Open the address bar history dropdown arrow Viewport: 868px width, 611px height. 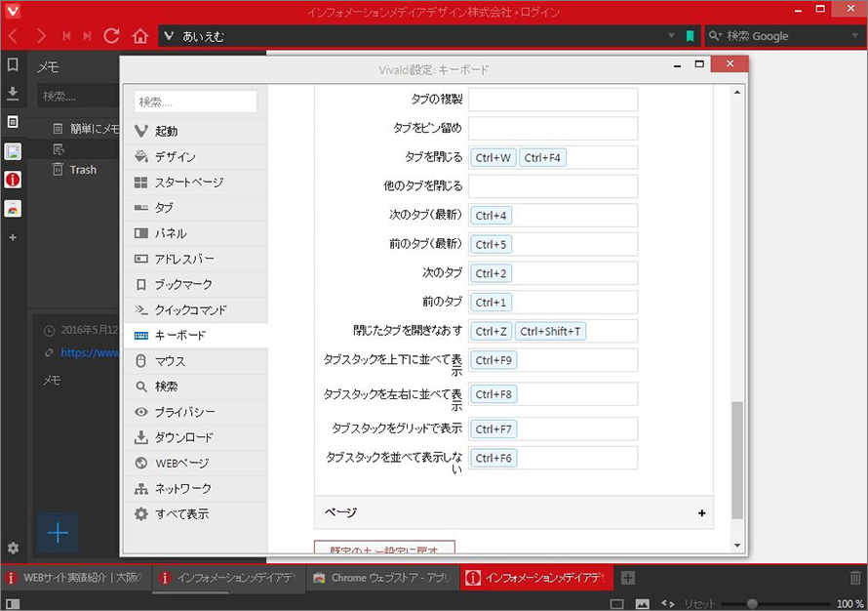pyautogui.click(x=671, y=36)
